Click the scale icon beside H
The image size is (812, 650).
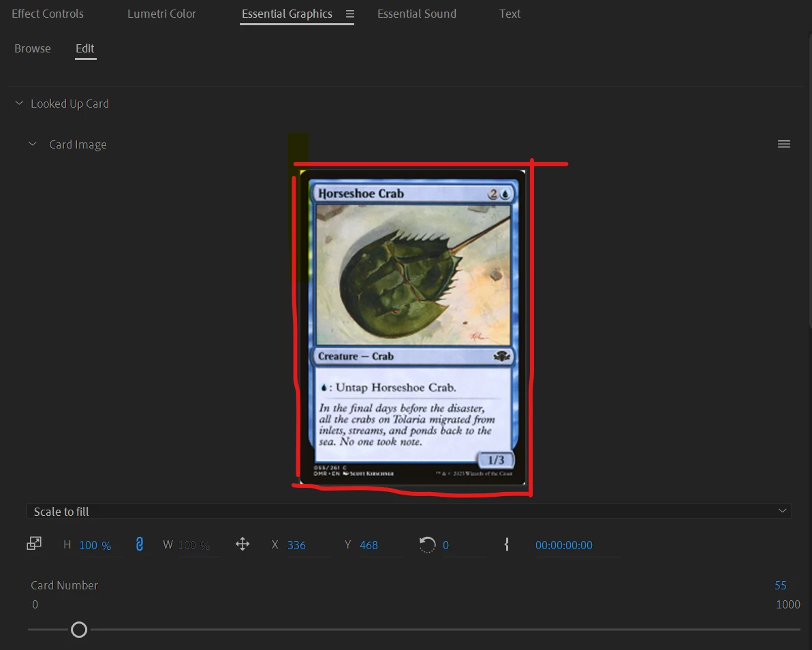click(x=34, y=543)
